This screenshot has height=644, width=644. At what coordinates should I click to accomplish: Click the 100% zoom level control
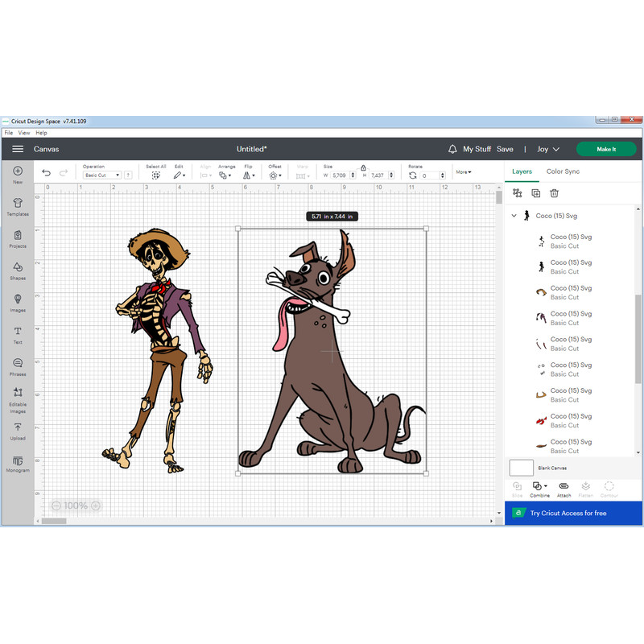click(x=76, y=506)
